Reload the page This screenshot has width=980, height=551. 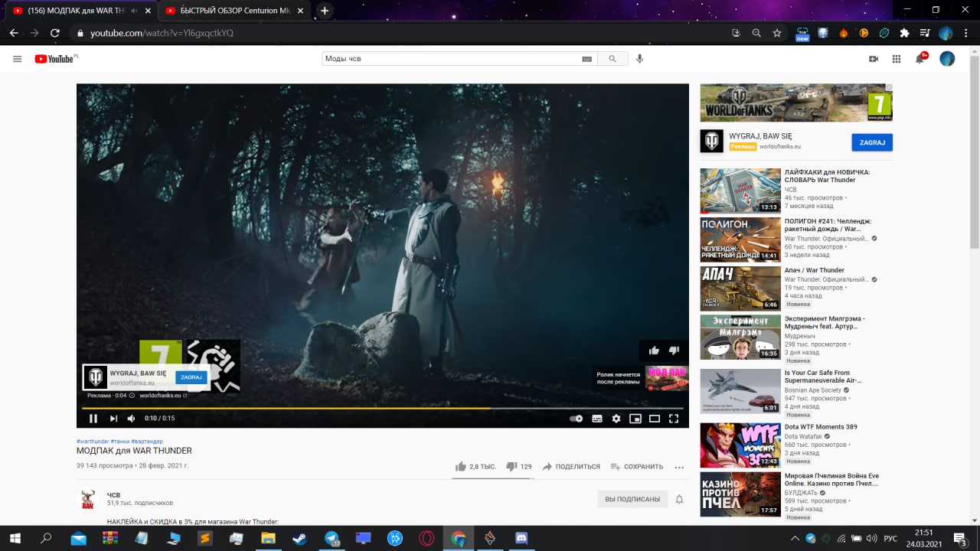(x=55, y=33)
